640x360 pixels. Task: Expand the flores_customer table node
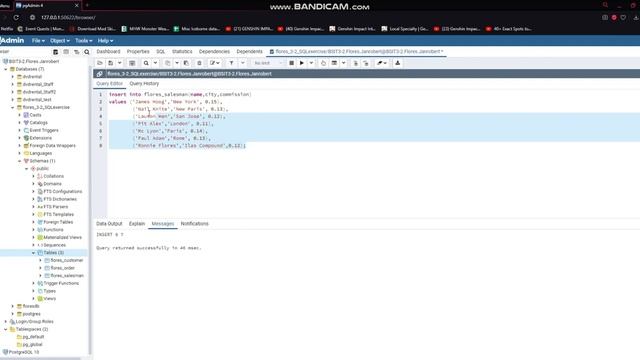click(x=40, y=260)
